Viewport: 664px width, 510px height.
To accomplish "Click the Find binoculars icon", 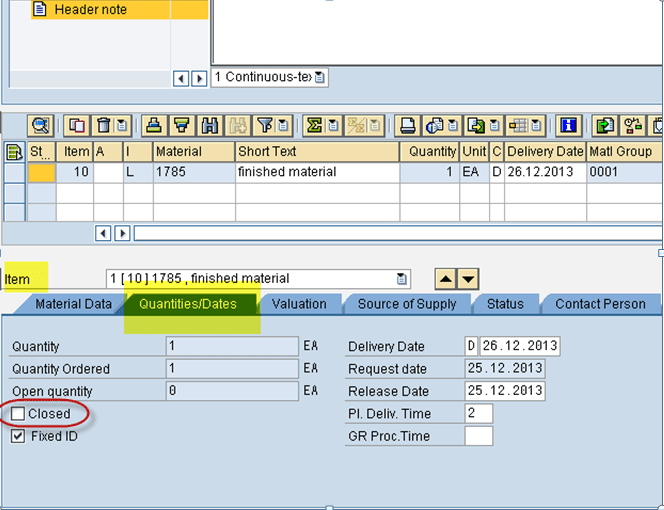I will click(x=209, y=126).
